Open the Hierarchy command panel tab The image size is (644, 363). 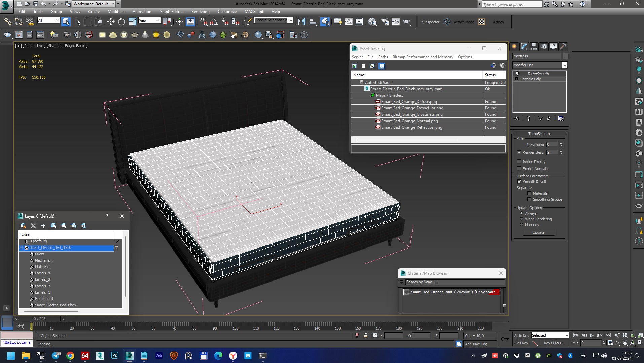tap(534, 46)
